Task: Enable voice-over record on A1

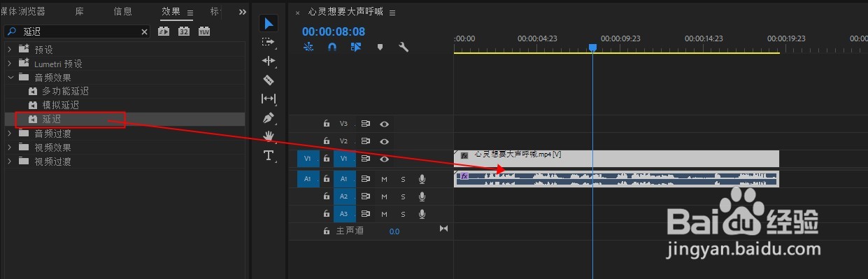Action: 422,179
